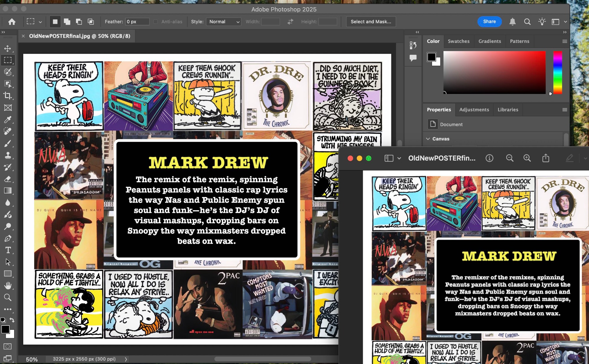Zoom out in the Preview window
The width and height of the screenshot is (589, 364).
click(509, 158)
